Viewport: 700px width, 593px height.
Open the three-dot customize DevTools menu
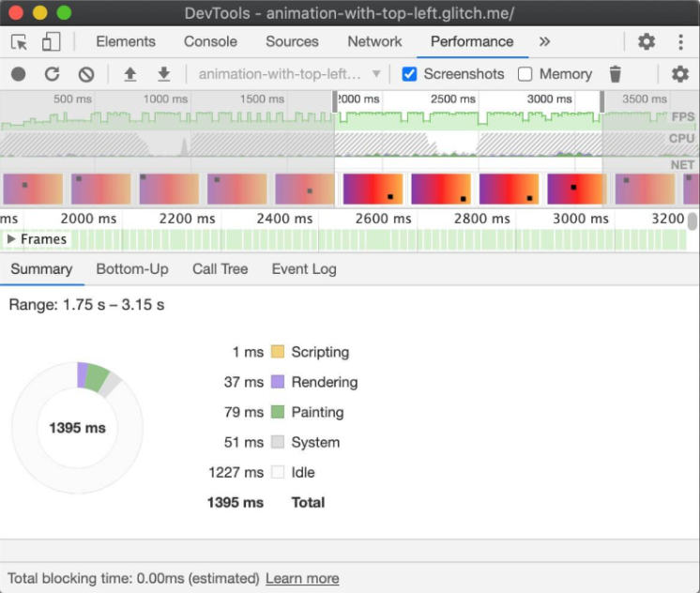click(680, 41)
